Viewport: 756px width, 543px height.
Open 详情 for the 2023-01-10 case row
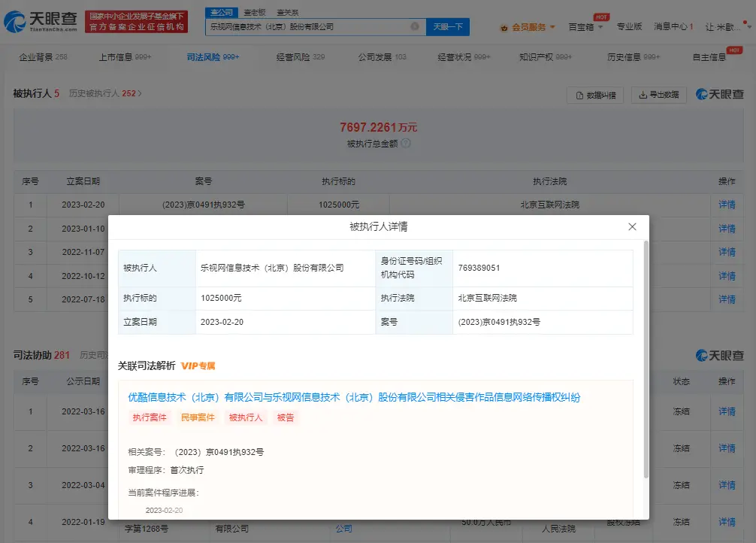(727, 229)
